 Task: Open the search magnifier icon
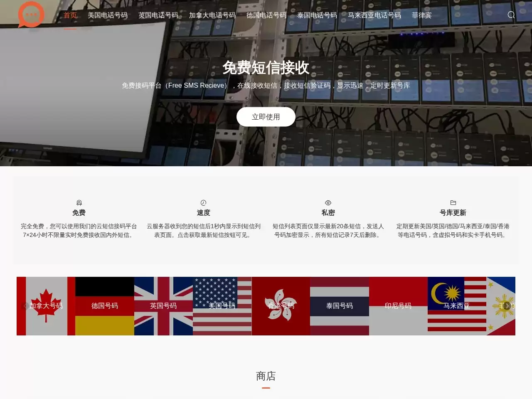point(511,15)
